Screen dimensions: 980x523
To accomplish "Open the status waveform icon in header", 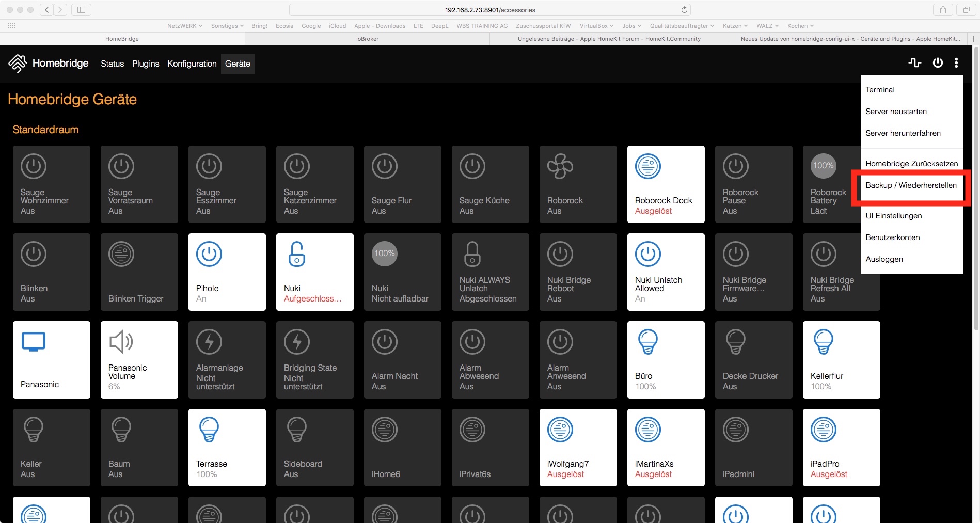I will click(x=915, y=63).
